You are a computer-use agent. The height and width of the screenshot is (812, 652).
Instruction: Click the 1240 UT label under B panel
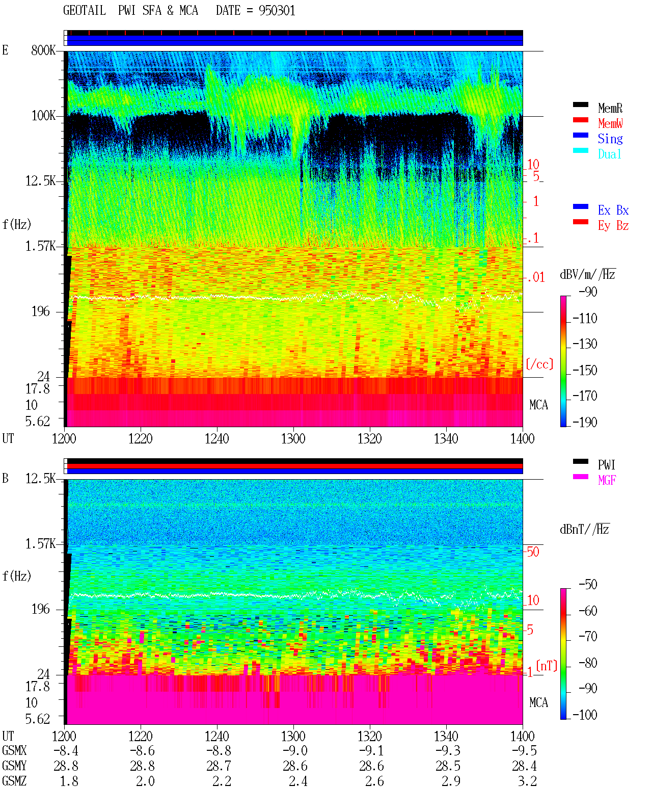(217, 736)
